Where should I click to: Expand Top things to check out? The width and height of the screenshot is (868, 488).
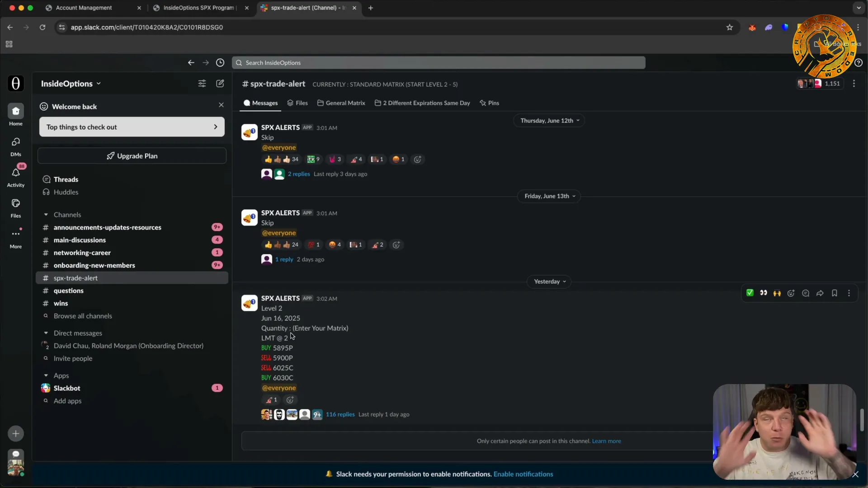pyautogui.click(x=132, y=127)
